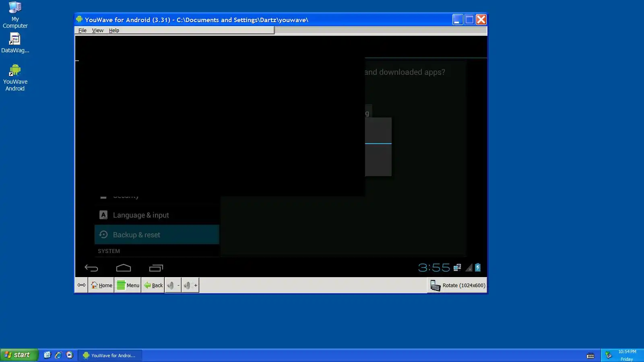The height and width of the screenshot is (362, 644).
Task: Click Rotate (1024x600) button
Action: pyautogui.click(x=458, y=285)
